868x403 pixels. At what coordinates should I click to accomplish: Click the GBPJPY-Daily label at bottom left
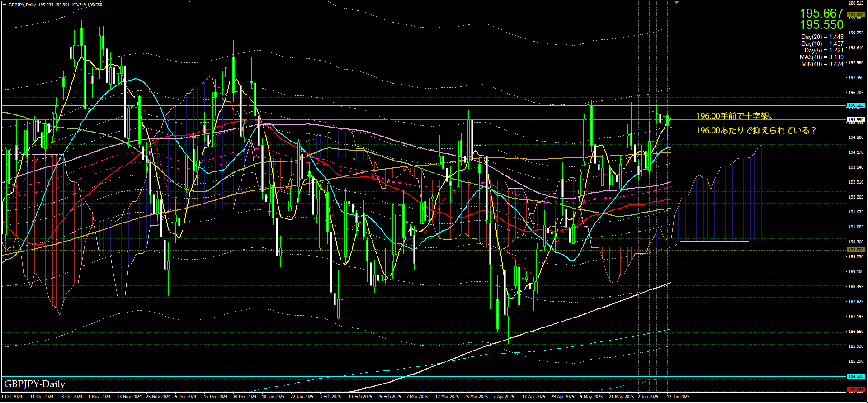point(35,384)
